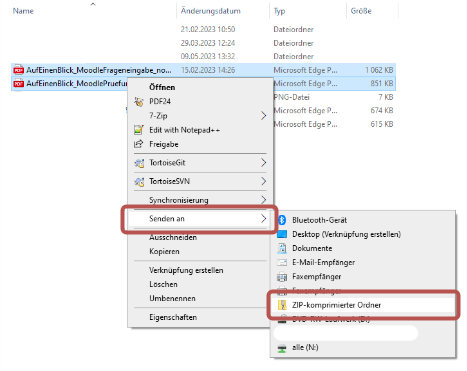
Task: Expand the TortoiseGit submenu arrow
Action: coord(263,163)
